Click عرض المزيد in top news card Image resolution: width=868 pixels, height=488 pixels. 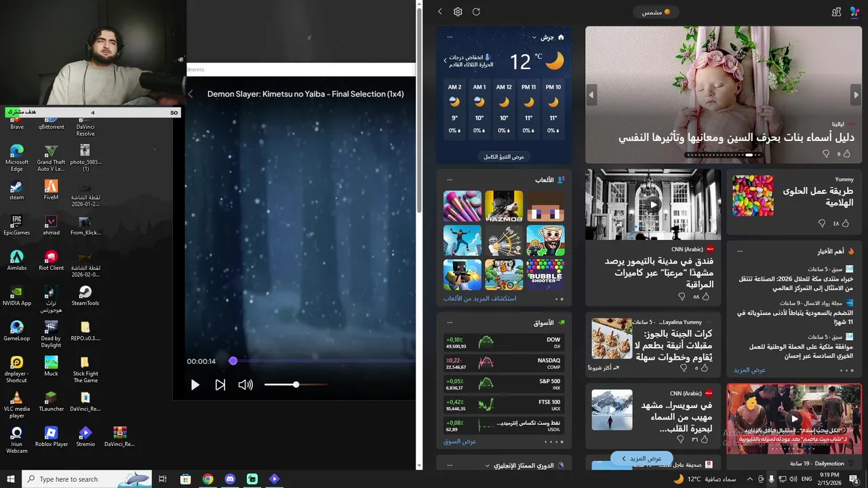749,370
